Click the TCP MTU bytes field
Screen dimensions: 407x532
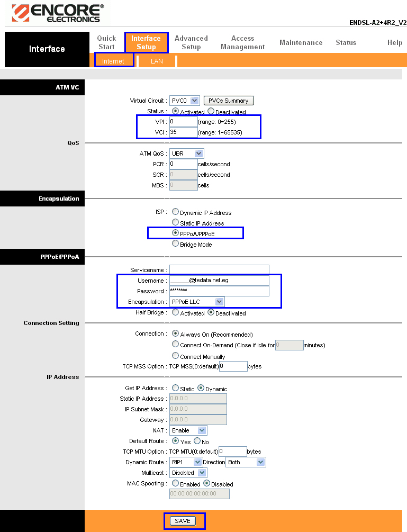pyautogui.click(x=233, y=452)
